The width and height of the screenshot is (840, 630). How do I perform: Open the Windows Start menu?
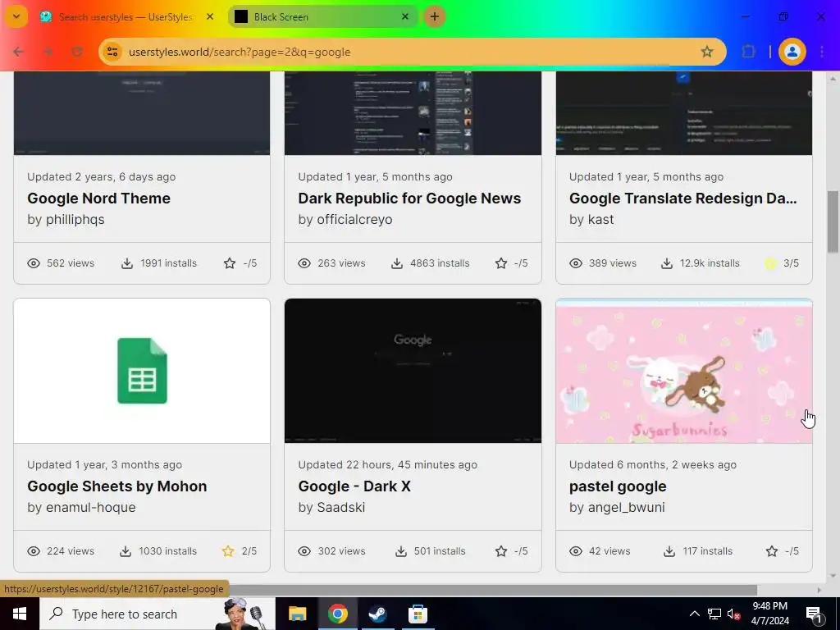tap(20, 614)
